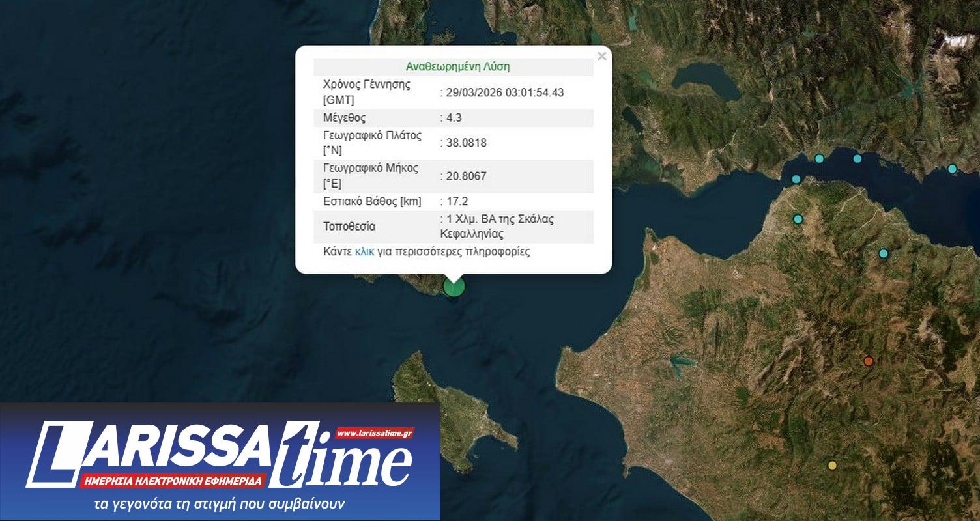Click the red 'ΗΜΕΡΗΣΙΑ ΗΛΕΚΤΡΟΝΙΚΗ ΕΦΗΜΕΡΙΔΑ' banner
The height and width of the screenshot is (521, 980).
point(173,482)
